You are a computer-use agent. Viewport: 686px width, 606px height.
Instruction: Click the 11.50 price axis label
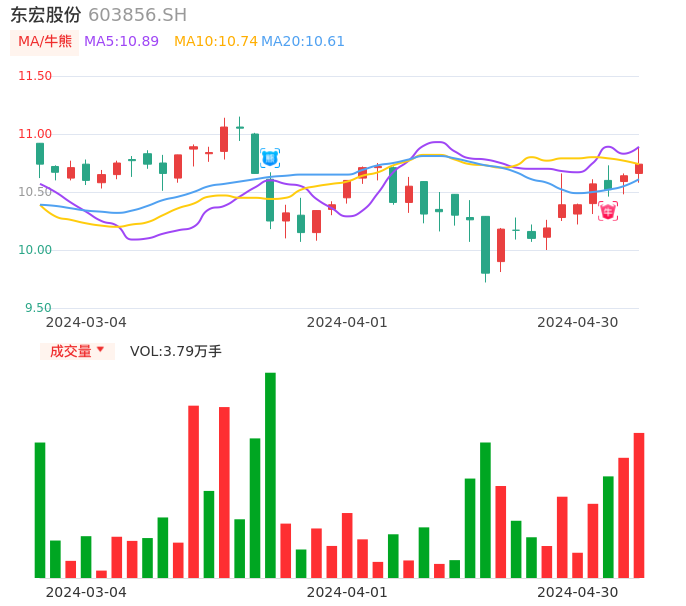point(35,76)
